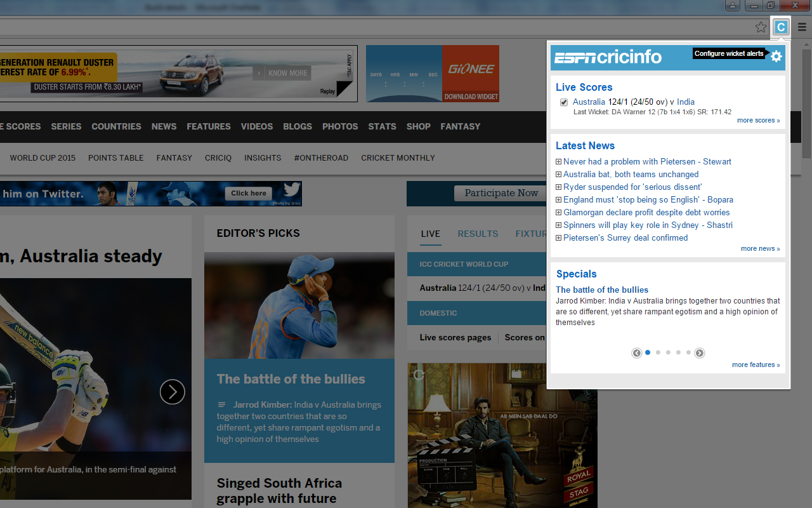Open the STATS menu
This screenshot has height=508, width=812.
pos(382,126)
